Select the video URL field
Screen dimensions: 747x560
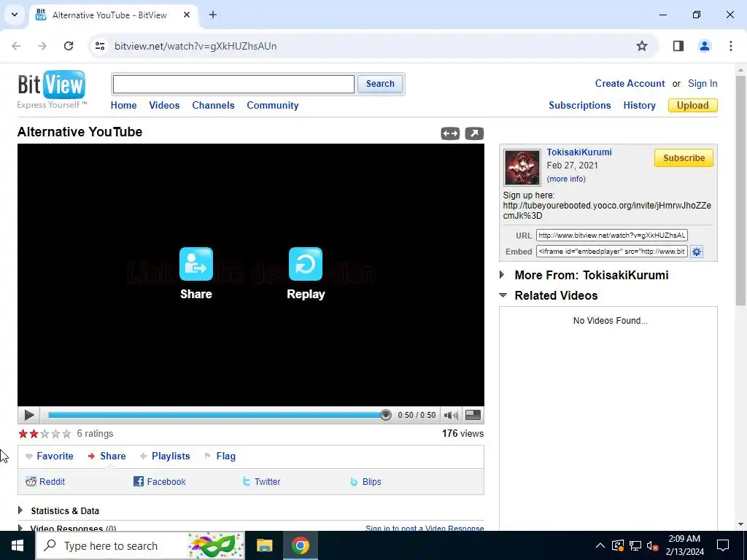[611, 236]
